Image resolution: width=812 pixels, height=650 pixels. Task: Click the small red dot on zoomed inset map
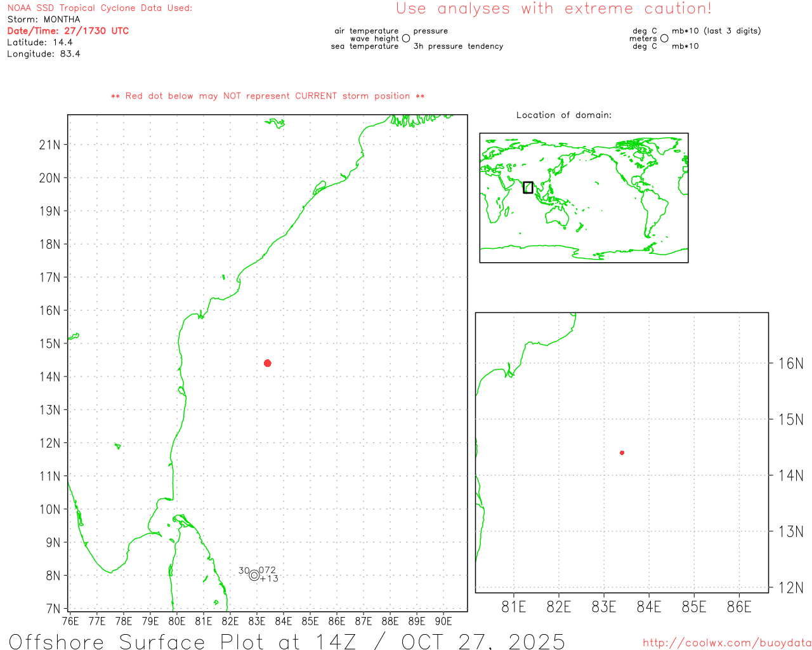tap(622, 453)
